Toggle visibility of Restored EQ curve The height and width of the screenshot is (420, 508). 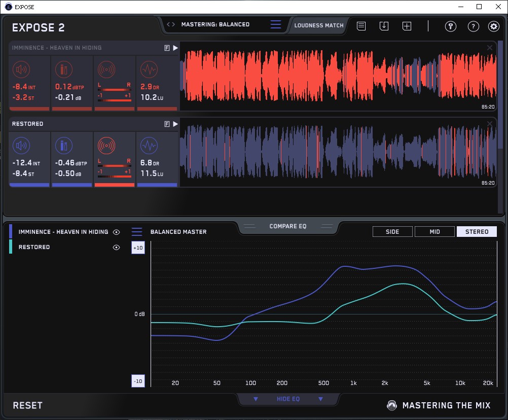[x=116, y=247]
